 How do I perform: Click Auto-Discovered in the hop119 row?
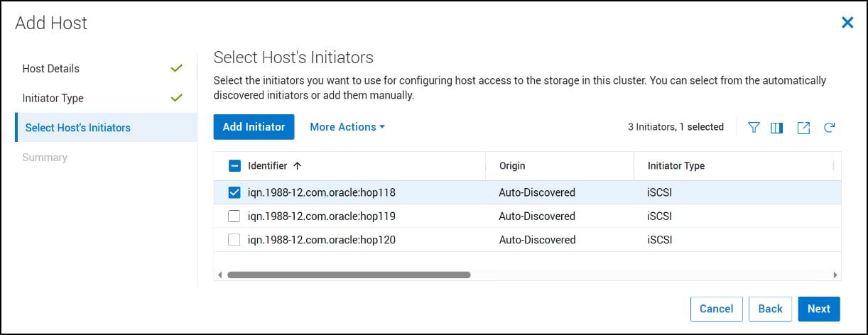(x=537, y=216)
